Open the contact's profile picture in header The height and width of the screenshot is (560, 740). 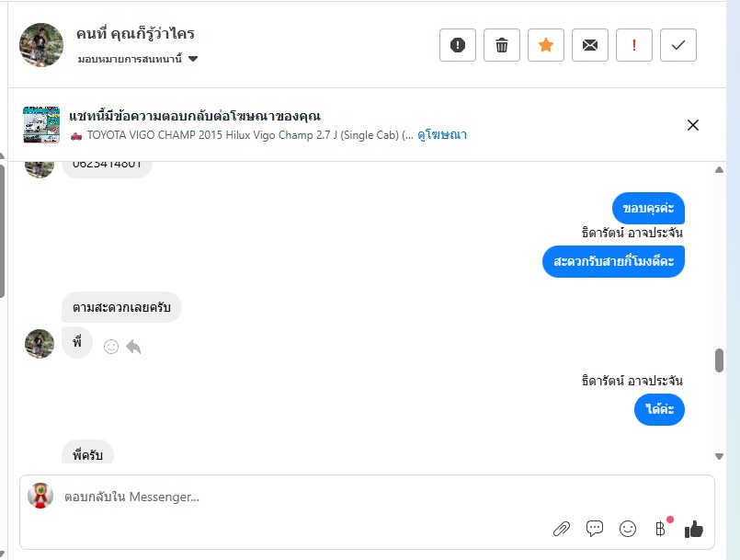(x=40, y=44)
